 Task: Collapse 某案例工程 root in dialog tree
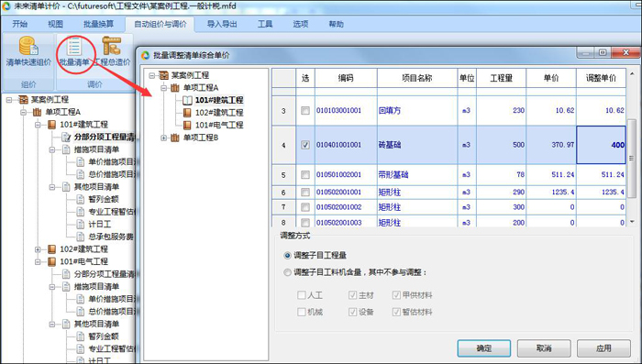(152, 75)
